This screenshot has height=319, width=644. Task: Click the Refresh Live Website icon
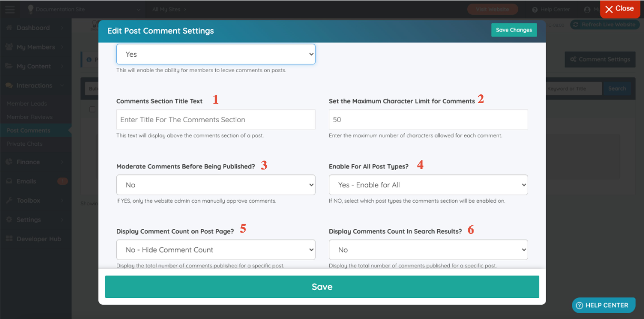click(x=576, y=24)
